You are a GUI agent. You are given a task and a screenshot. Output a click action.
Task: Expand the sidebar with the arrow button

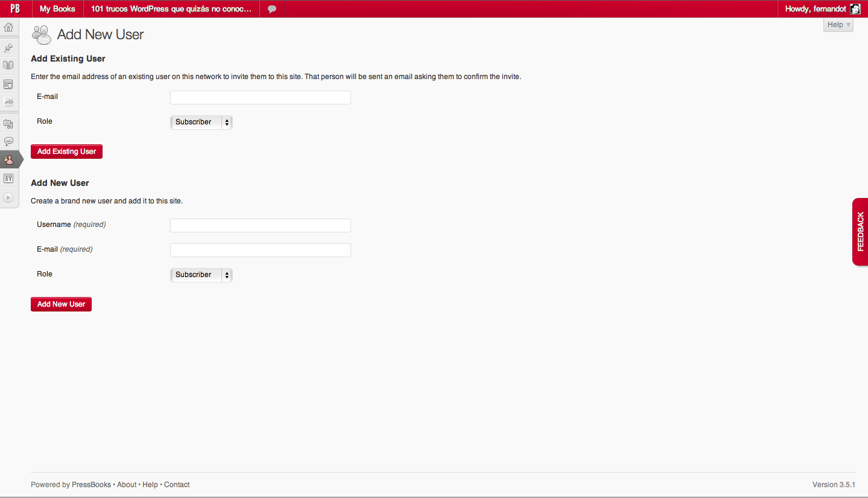8,197
